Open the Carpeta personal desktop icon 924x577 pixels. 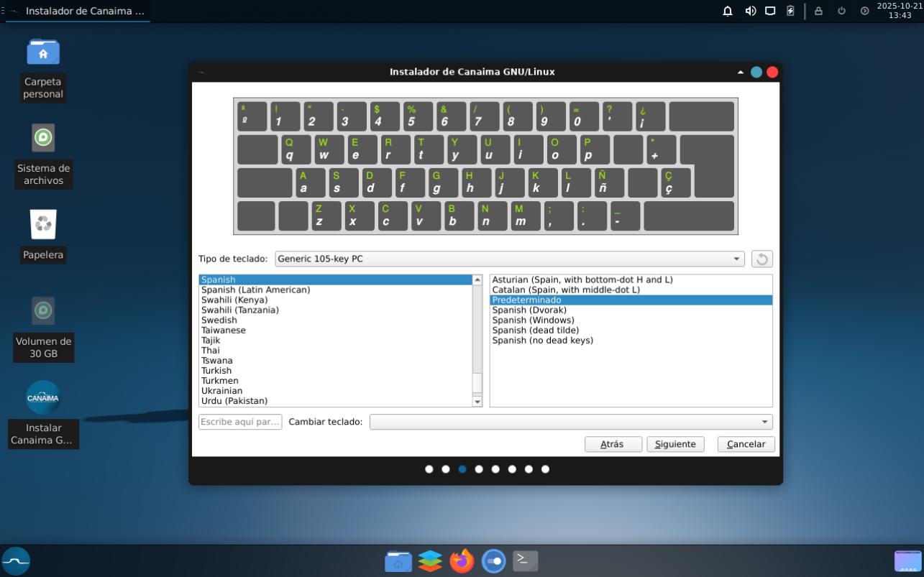point(43,52)
